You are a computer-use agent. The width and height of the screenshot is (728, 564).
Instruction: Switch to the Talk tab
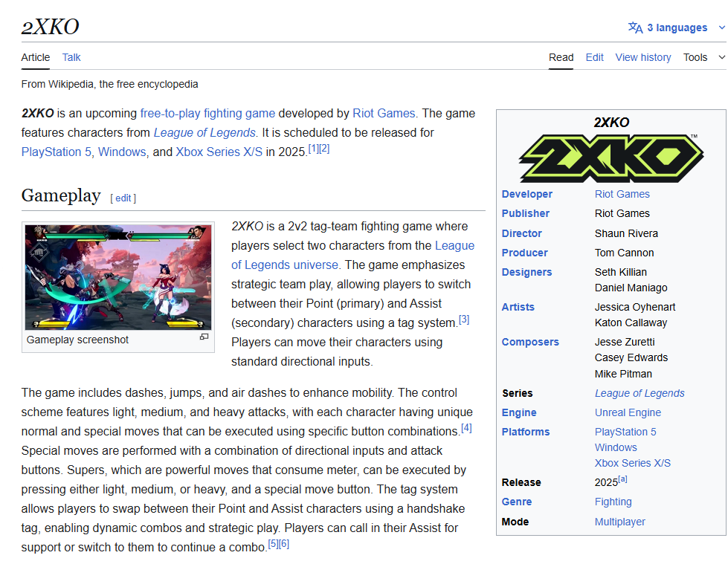point(71,57)
